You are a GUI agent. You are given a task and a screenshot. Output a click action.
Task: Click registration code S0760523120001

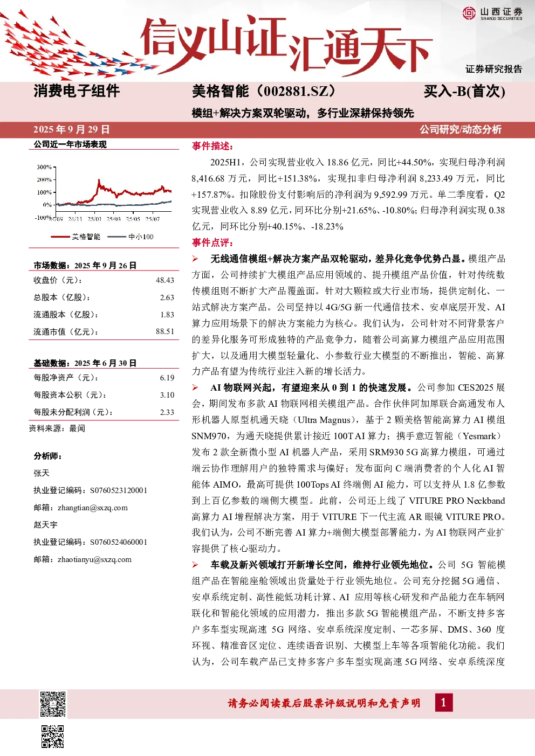(x=119, y=490)
